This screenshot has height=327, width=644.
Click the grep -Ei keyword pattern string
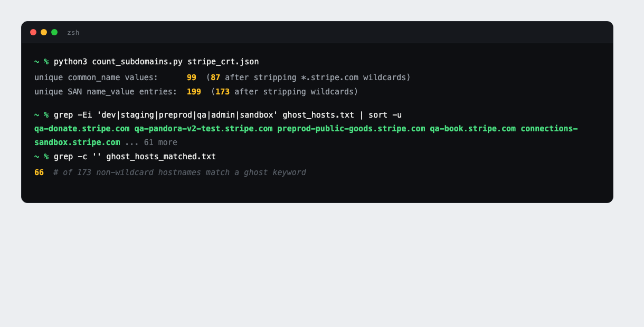pyautogui.click(x=187, y=115)
